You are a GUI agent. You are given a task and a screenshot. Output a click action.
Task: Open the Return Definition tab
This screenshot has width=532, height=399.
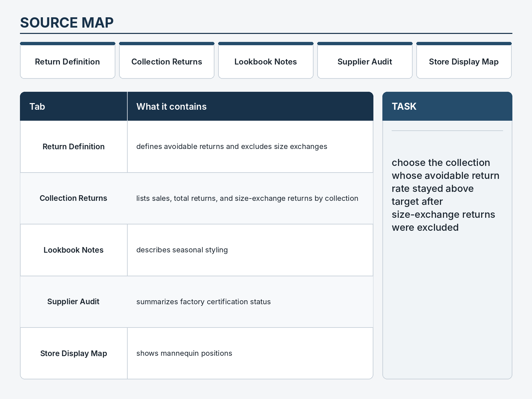(67, 61)
